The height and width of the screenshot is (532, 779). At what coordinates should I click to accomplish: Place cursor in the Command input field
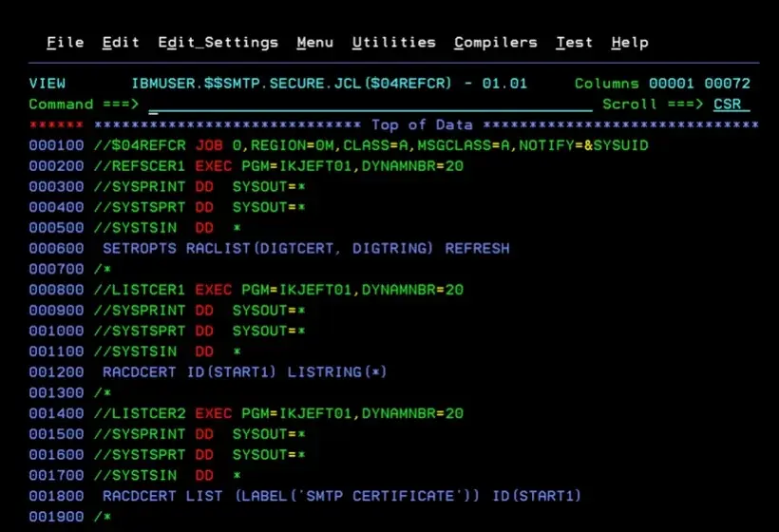pyautogui.click(x=370, y=104)
